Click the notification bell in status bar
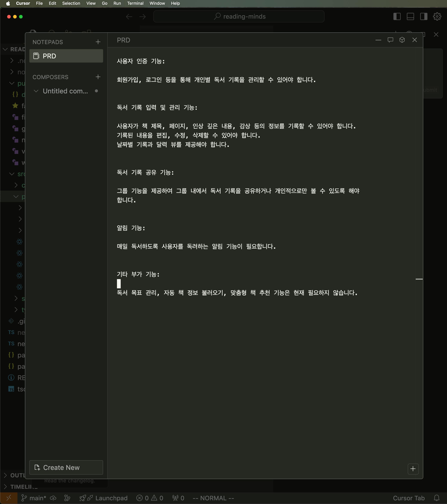This screenshot has height=504, width=447. click(437, 498)
